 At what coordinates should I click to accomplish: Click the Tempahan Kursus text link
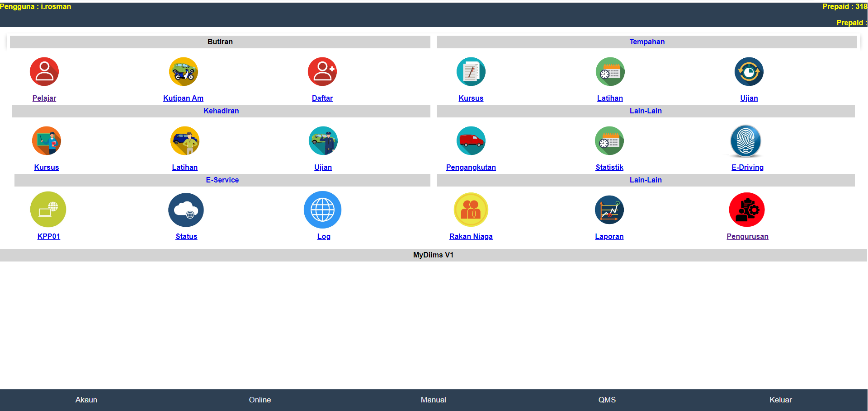click(x=471, y=98)
